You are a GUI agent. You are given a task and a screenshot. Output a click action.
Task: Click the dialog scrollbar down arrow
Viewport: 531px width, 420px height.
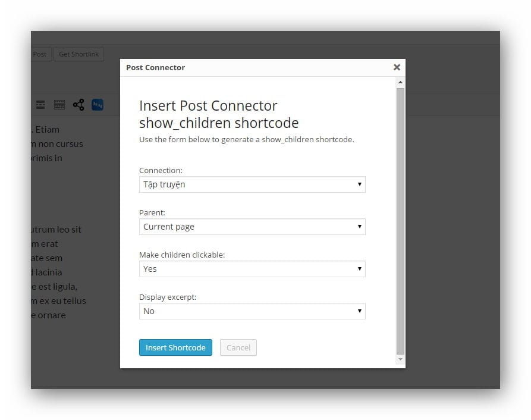click(x=400, y=359)
